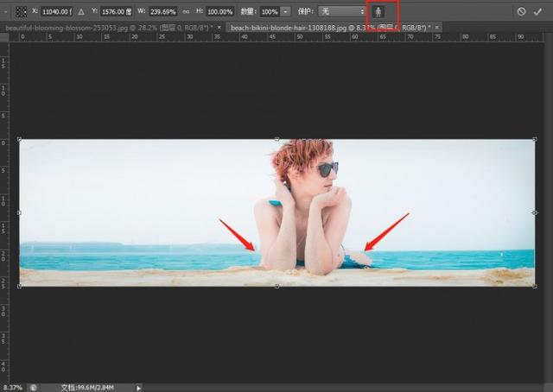
Task: Click the reference point location grid icon
Action: pos(21,12)
